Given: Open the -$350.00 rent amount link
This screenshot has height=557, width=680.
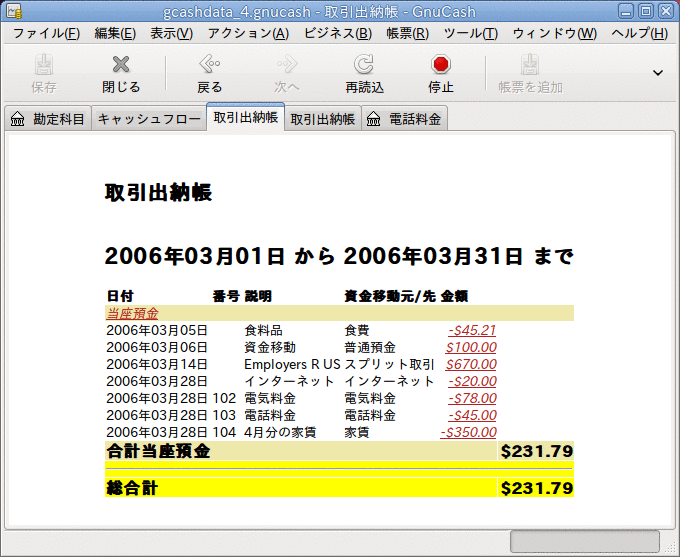Looking at the screenshot, I should pos(468,432).
